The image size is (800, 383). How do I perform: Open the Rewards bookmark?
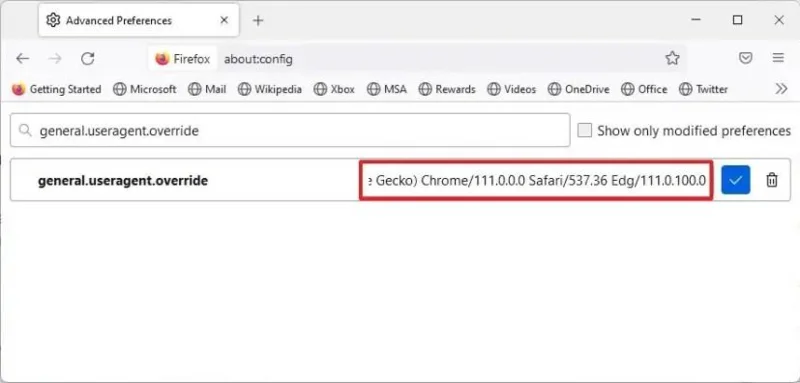(447, 89)
